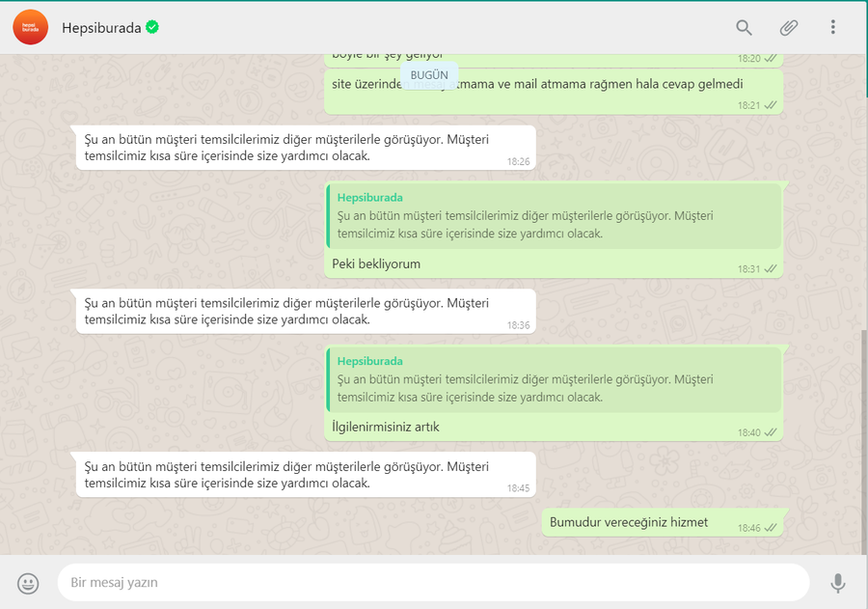The width and height of the screenshot is (868, 609).
Task: Click the 'site üzerinden mesaj atmama' message
Action: [x=554, y=92]
